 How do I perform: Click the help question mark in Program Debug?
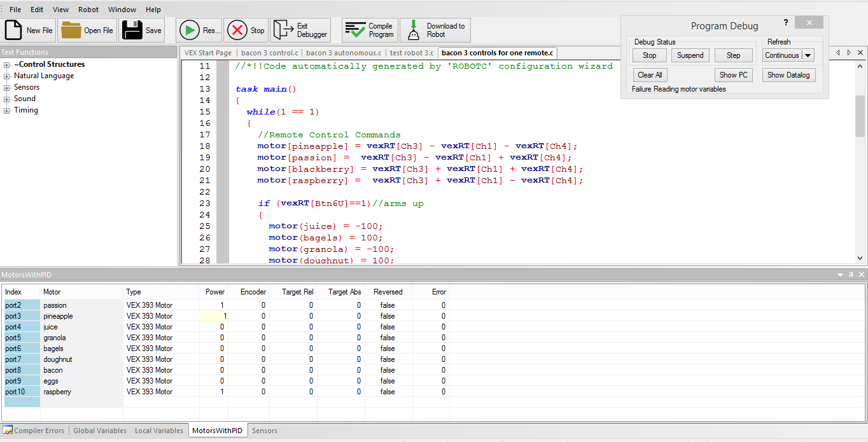[x=786, y=22]
